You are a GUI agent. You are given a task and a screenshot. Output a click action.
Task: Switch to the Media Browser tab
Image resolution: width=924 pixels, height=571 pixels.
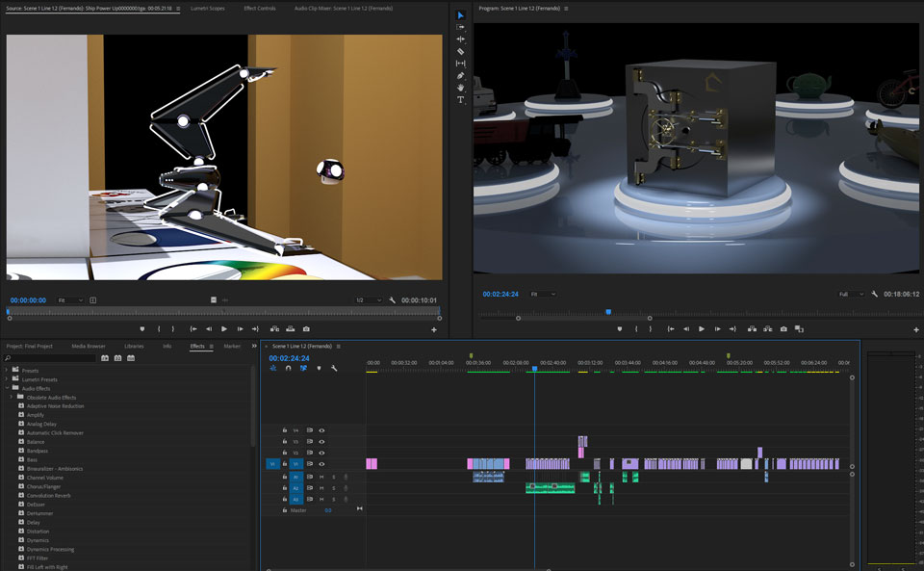[x=89, y=346]
